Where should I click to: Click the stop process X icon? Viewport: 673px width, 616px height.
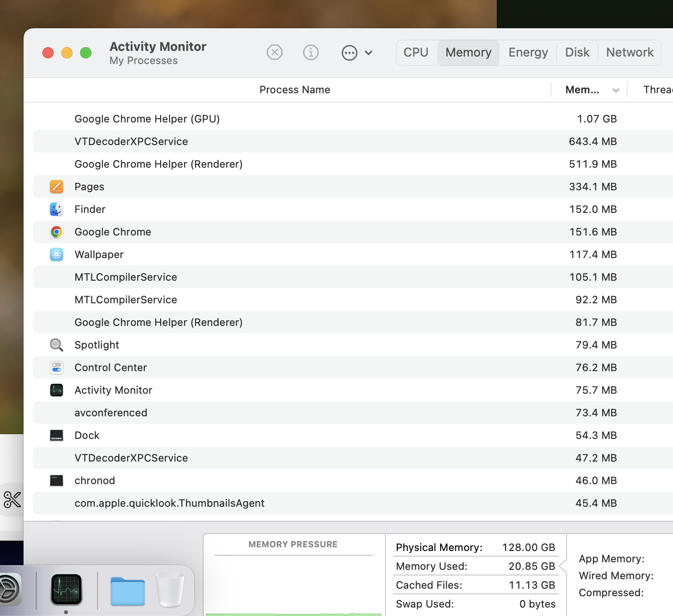click(x=274, y=52)
